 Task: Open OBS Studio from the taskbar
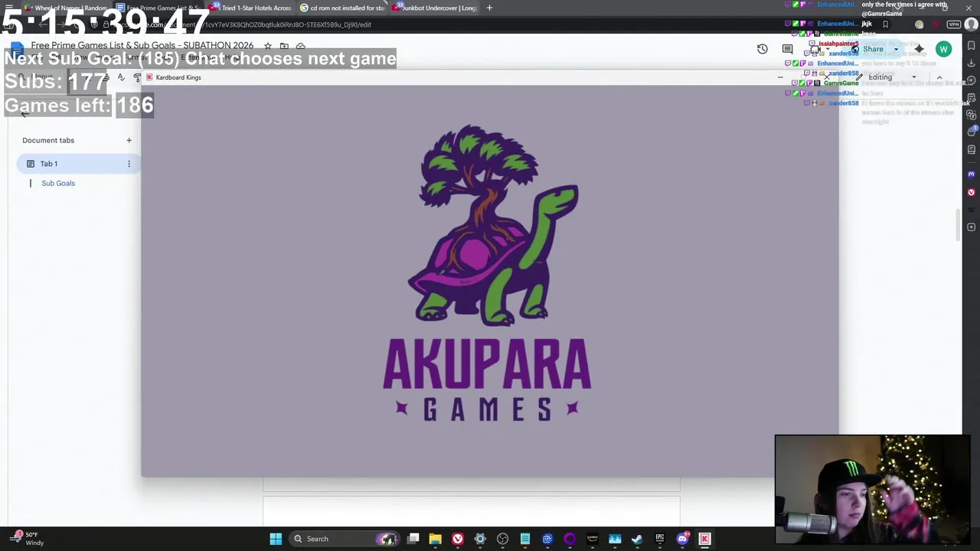point(502,539)
